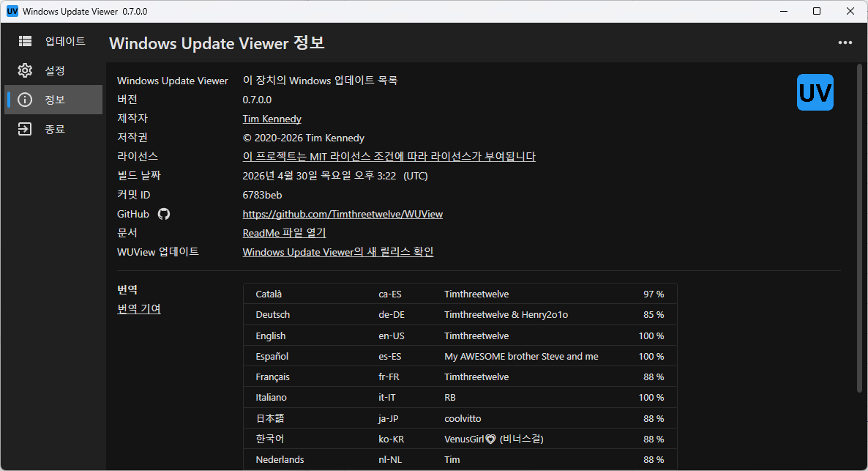Select 정보 navigation item
Viewport: 868px width, 471px height.
click(x=53, y=100)
